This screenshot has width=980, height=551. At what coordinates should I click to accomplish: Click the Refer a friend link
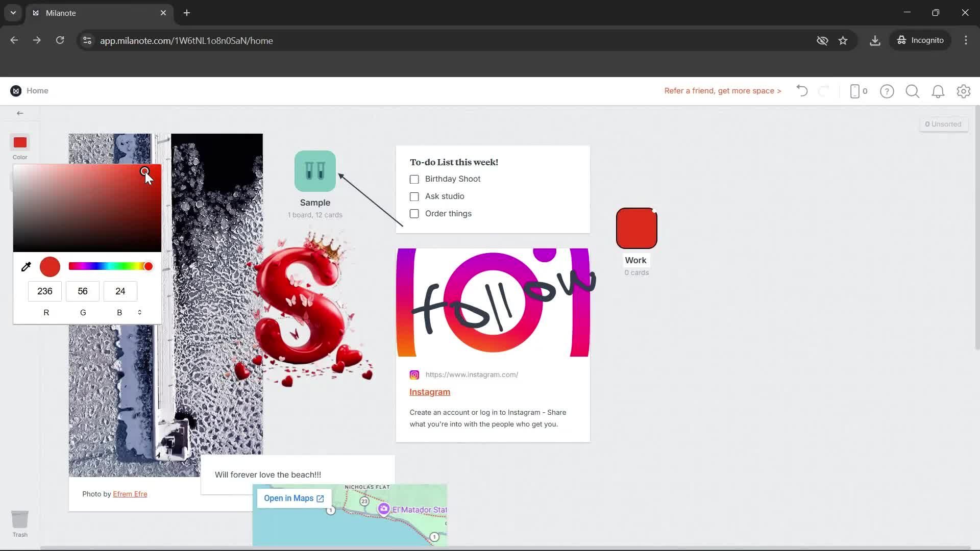click(x=722, y=91)
